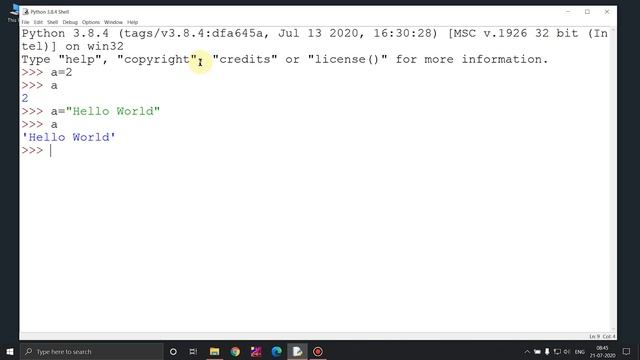Click "license()" text in banner
Screen dimensions: 640x360
point(347,60)
